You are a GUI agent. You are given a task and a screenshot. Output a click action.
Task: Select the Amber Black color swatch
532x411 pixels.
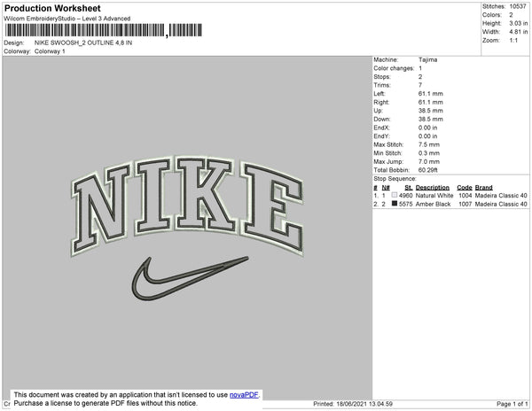(395, 204)
